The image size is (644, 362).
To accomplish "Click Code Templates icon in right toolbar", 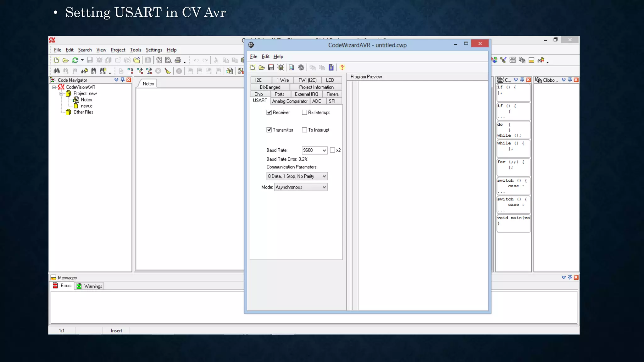I will 513,60.
